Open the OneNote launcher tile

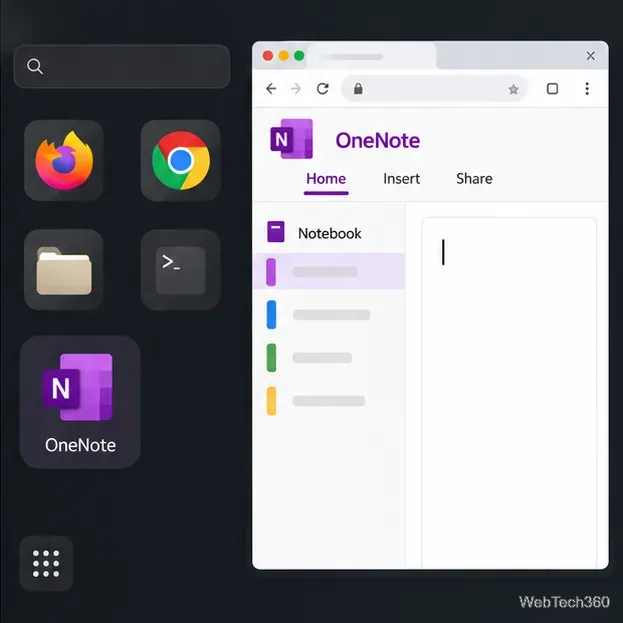click(80, 402)
